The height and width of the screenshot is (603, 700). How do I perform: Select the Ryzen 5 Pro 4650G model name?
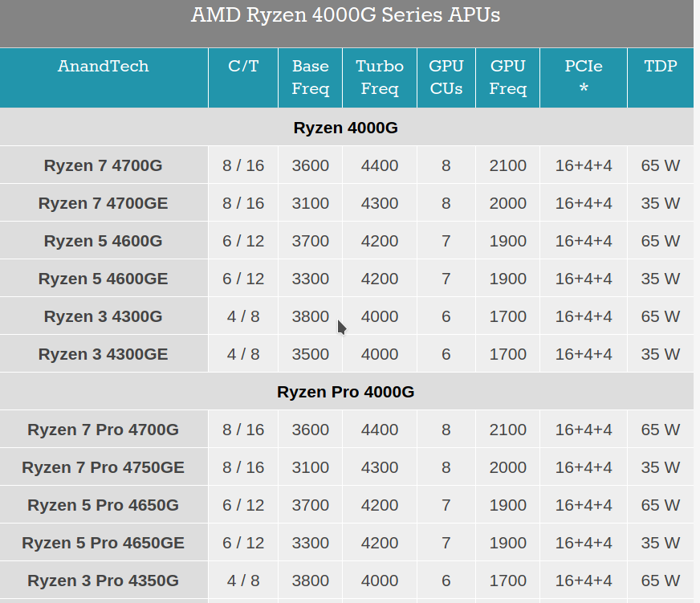click(x=103, y=505)
